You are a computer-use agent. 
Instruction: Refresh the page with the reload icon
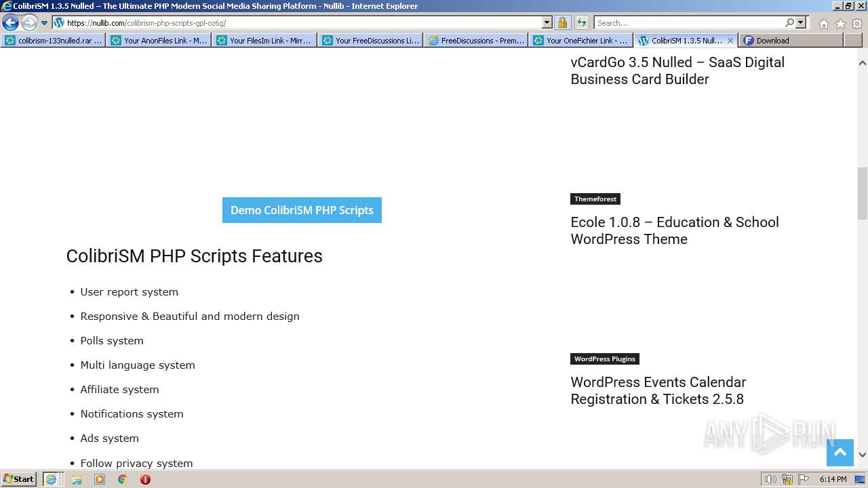coord(582,22)
